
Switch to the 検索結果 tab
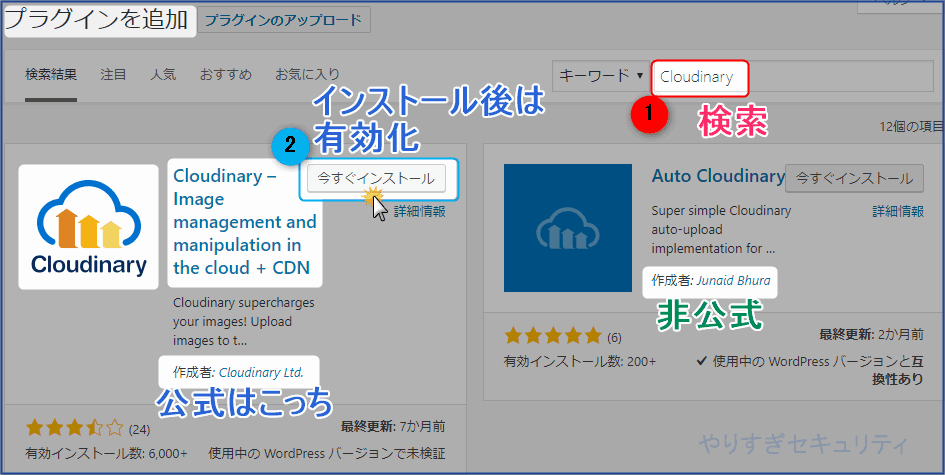click(x=51, y=75)
